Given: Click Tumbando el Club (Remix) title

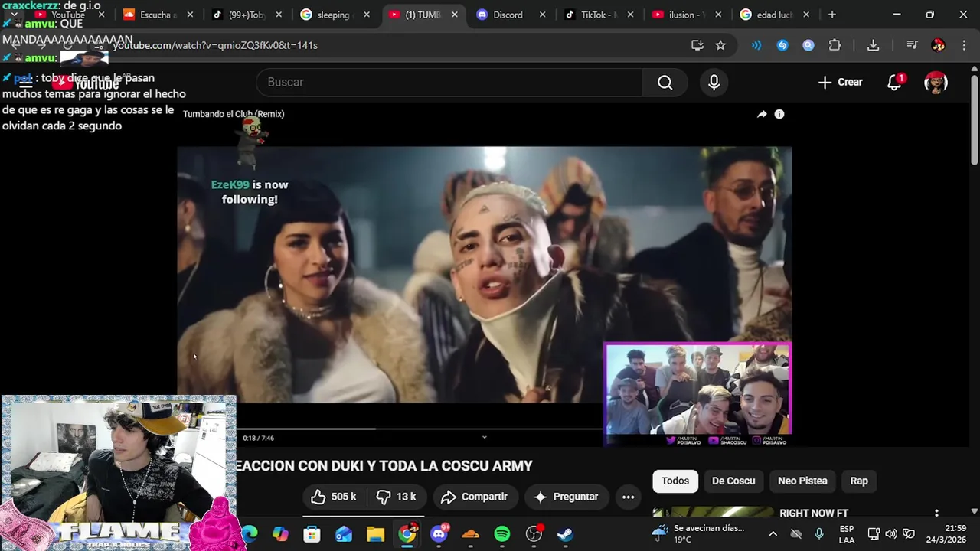Looking at the screenshot, I should [x=234, y=114].
